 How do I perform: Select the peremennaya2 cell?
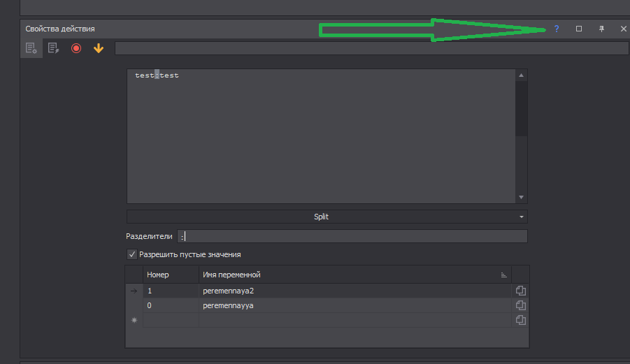point(355,291)
